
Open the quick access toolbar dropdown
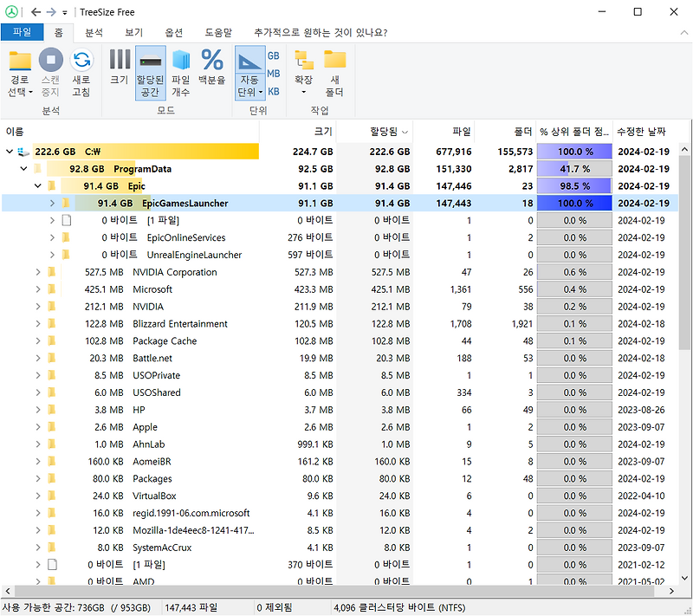pos(64,13)
